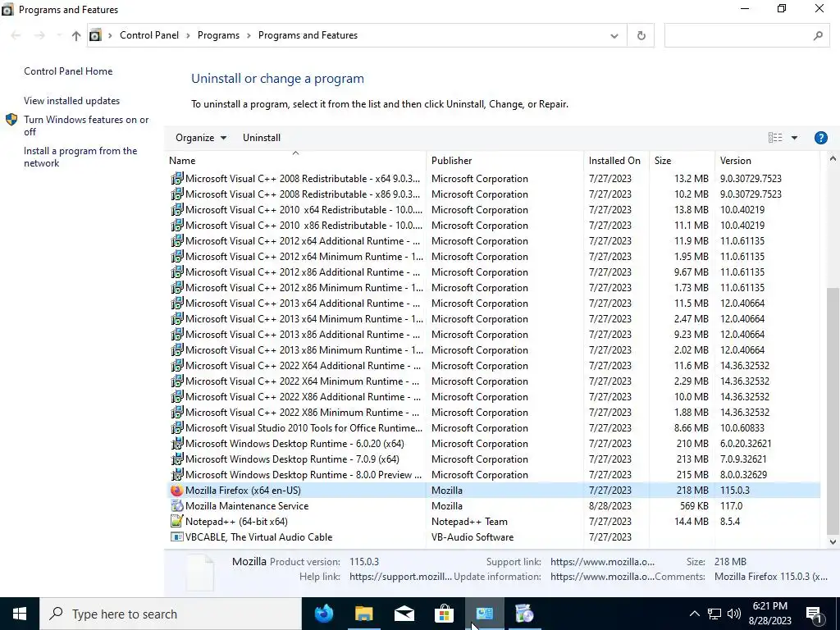The height and width of the screenshot is (630, 840).
Task: Click the taskbar search box
Action: click(171, 614)
